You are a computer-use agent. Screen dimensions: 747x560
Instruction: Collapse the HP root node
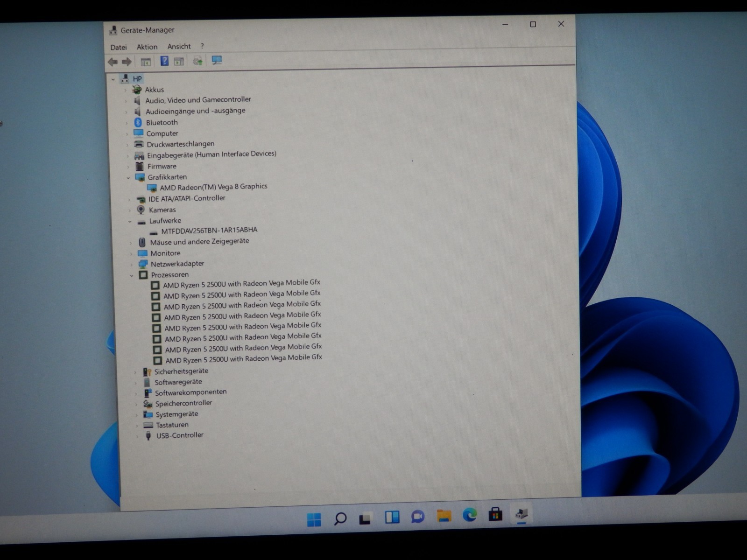(113, 79)
